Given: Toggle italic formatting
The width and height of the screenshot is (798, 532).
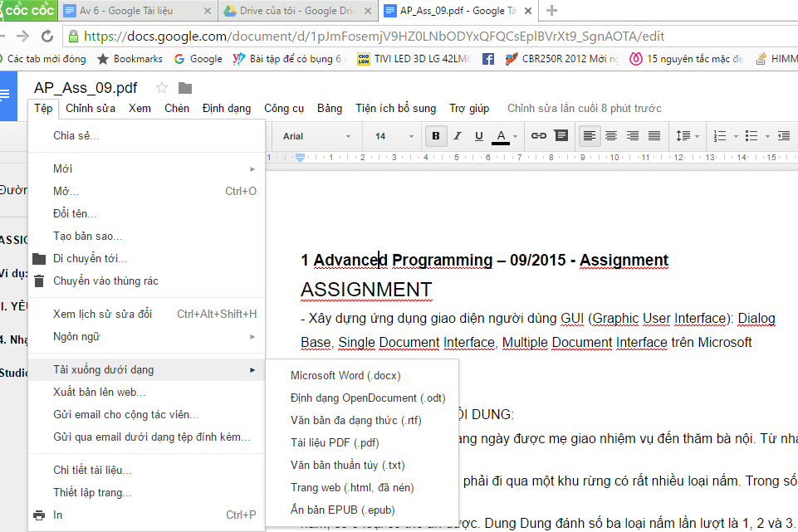Looking at the screenshot, I should (x=456, y=135).
